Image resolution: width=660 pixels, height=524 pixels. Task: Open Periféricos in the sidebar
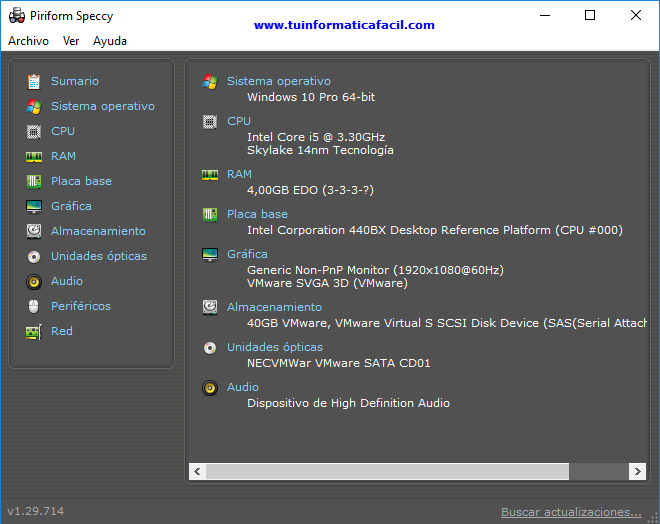tap(81, 306)
